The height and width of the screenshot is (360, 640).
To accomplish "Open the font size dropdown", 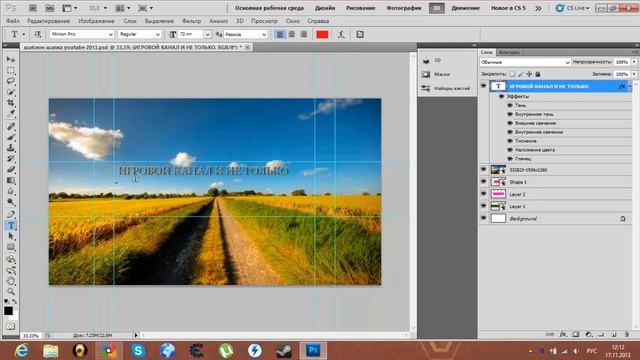I will [x=207, y=35].
